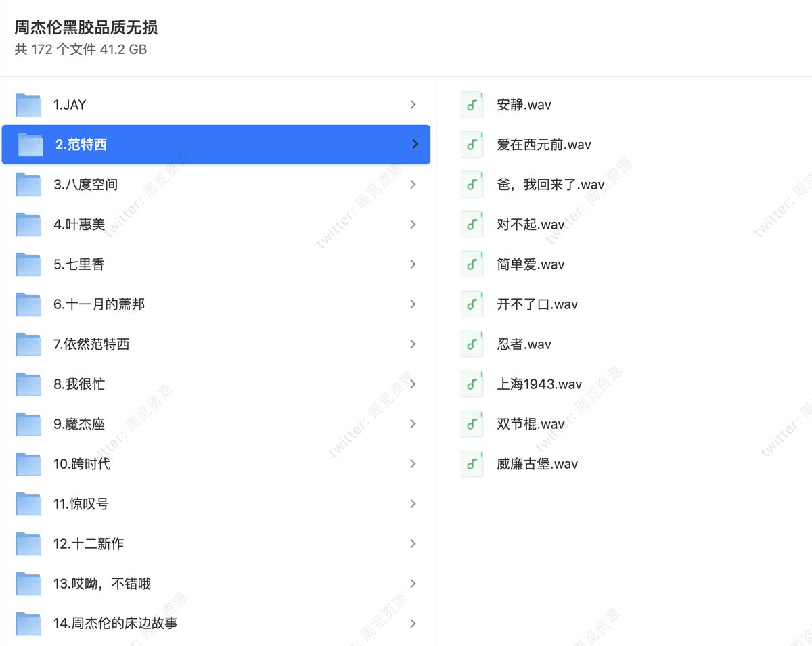
Task: Click the 11.惊叹号 folder icon
Action: pos(28,504)
